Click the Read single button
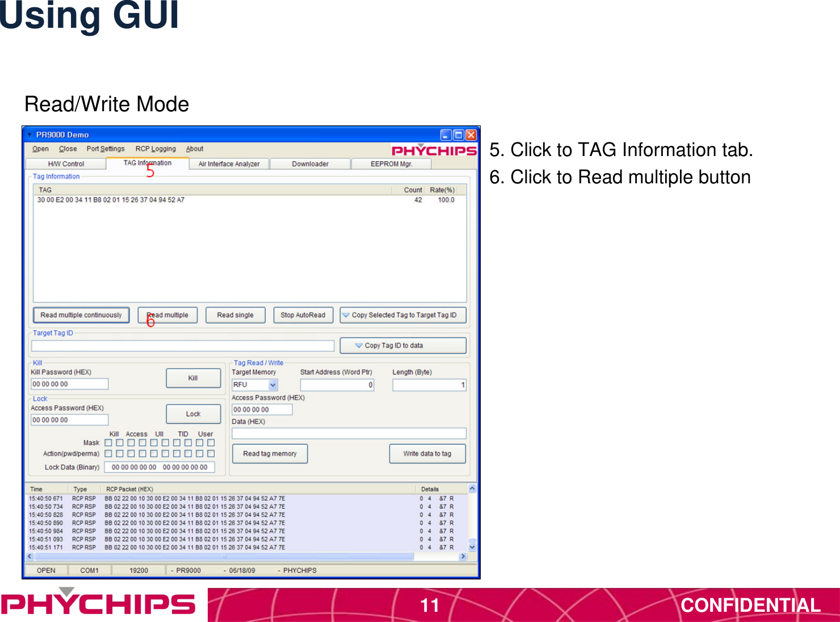Viewport: 840px width, 622px height. [235, 315]
